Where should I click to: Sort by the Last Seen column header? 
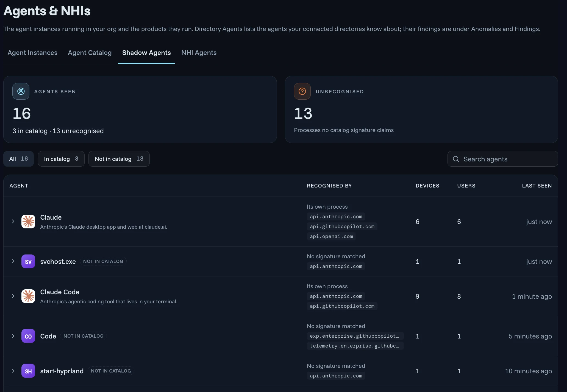click(x=537, y=186)
